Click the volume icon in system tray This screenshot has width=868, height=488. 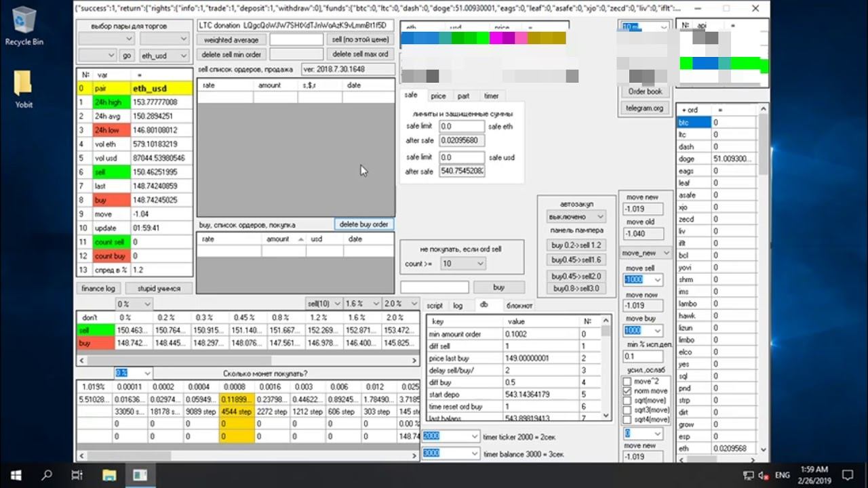[763, 475]
